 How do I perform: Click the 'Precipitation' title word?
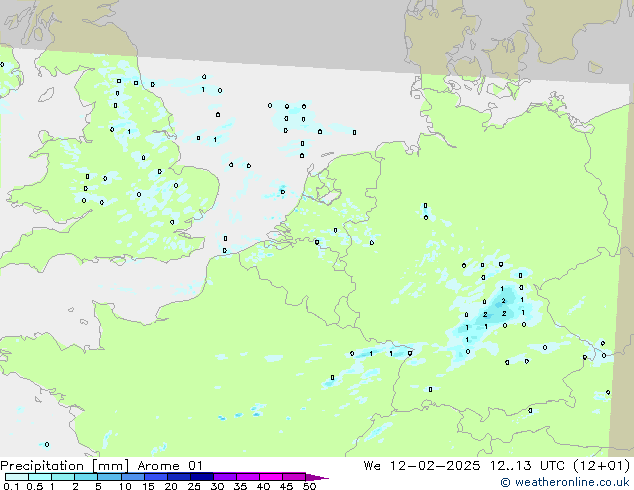pos(42,466)
